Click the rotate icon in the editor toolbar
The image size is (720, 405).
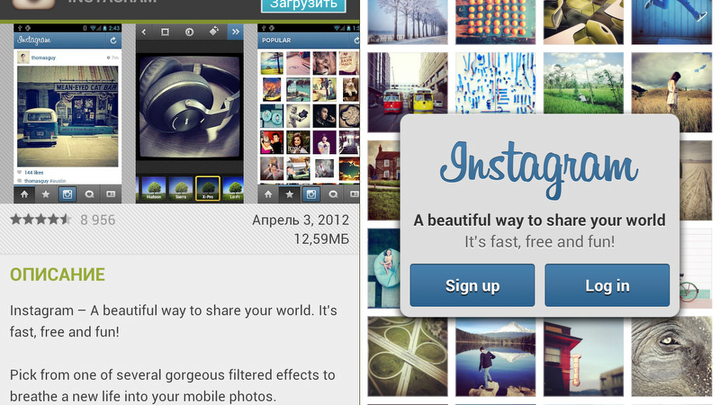214,31
